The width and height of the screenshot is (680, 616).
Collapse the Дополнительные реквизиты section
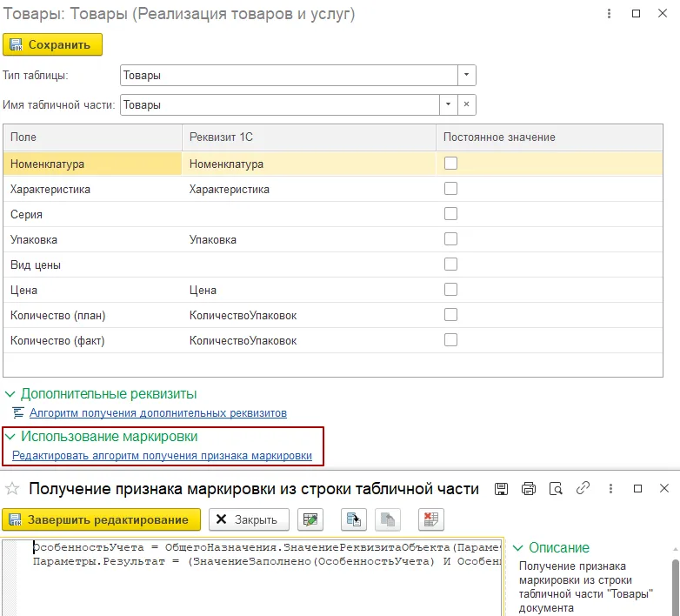[x=10, y=394]
